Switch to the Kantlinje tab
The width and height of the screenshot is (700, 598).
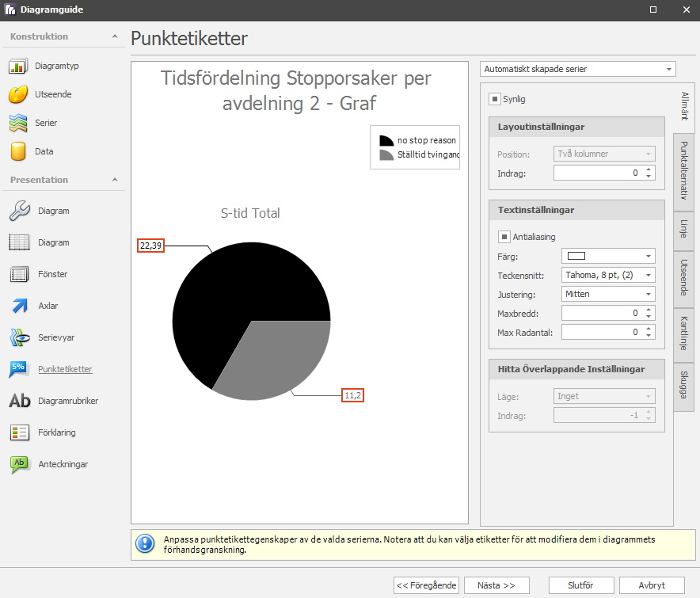[684, 333]
